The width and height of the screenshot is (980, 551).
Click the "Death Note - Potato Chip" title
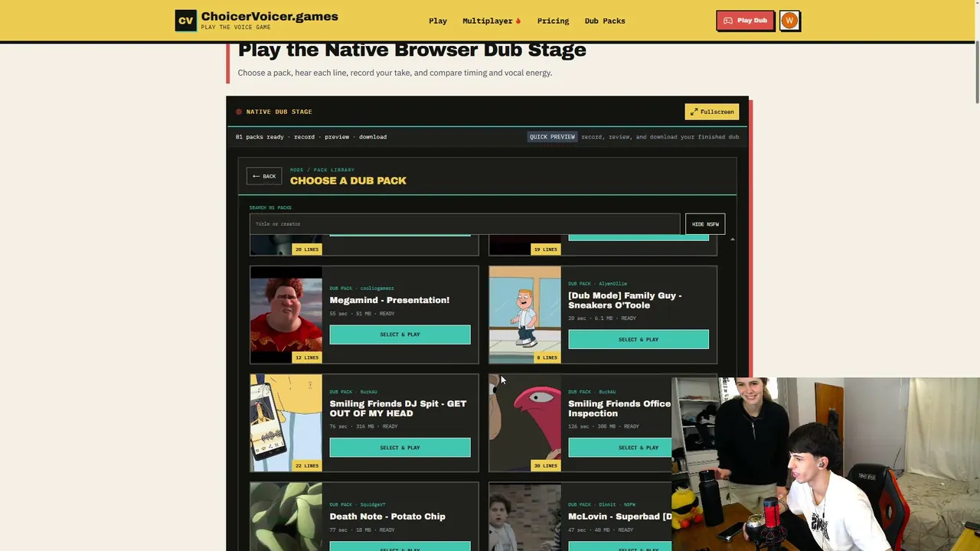pyautogui.click(x=387, y=517)
